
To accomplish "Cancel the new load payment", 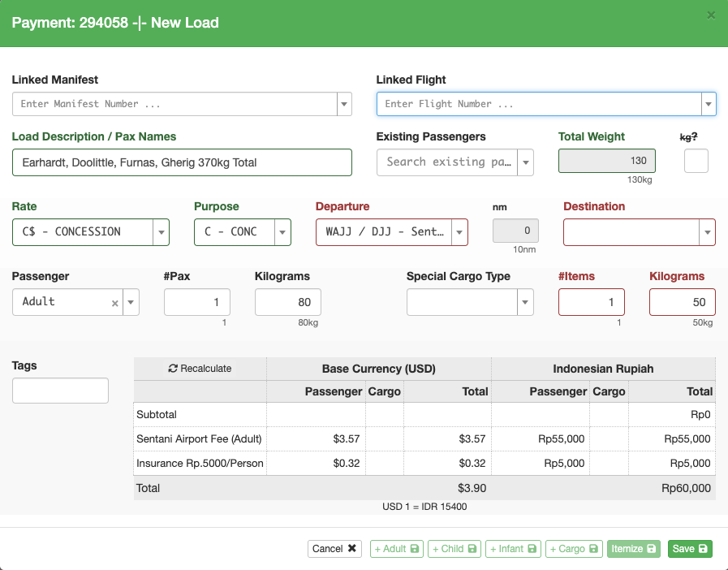I will pyautogui.click(x=335, y=549).
